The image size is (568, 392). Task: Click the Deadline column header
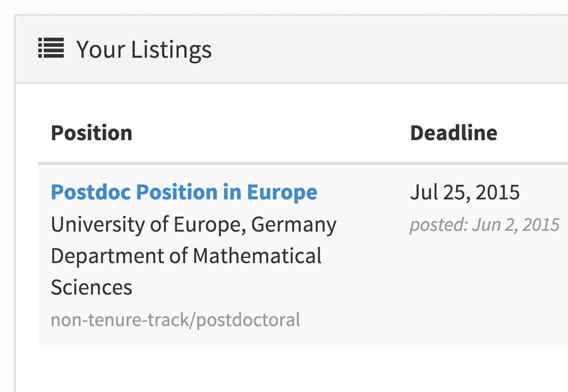(x=454, y=133)
